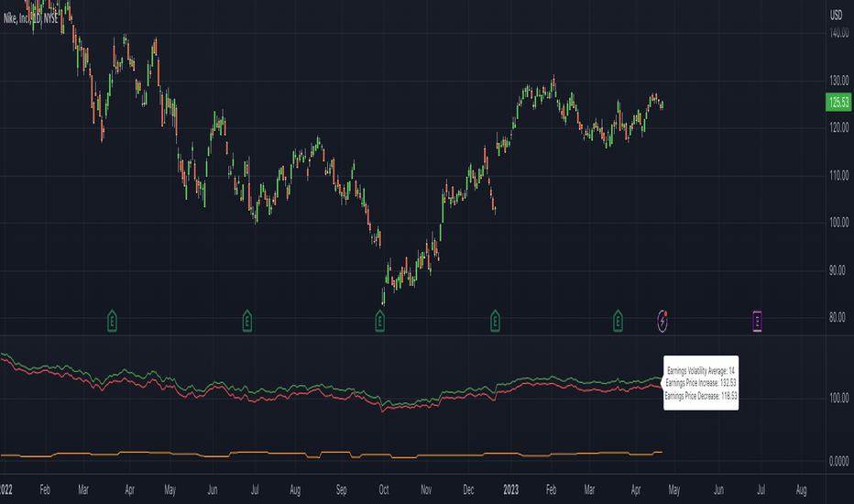The width and height of the screenshot is (854, 504).
Task: Show the December 2022 earnings marker details
Action: 495,321
